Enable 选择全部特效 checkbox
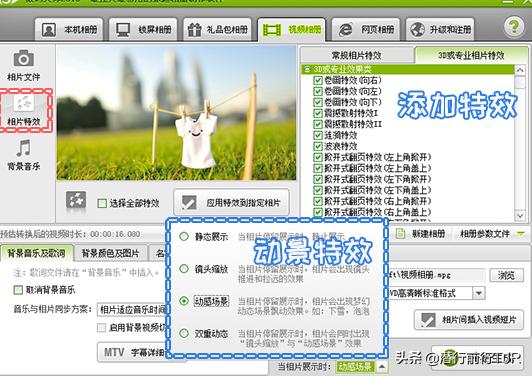This screenshot has width=532, height=376. tap(102, 203)
